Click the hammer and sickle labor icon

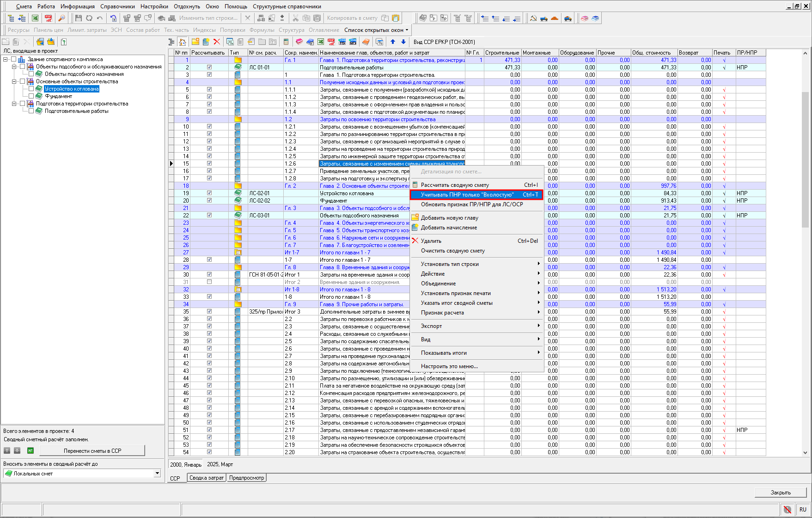coord(533,18)
